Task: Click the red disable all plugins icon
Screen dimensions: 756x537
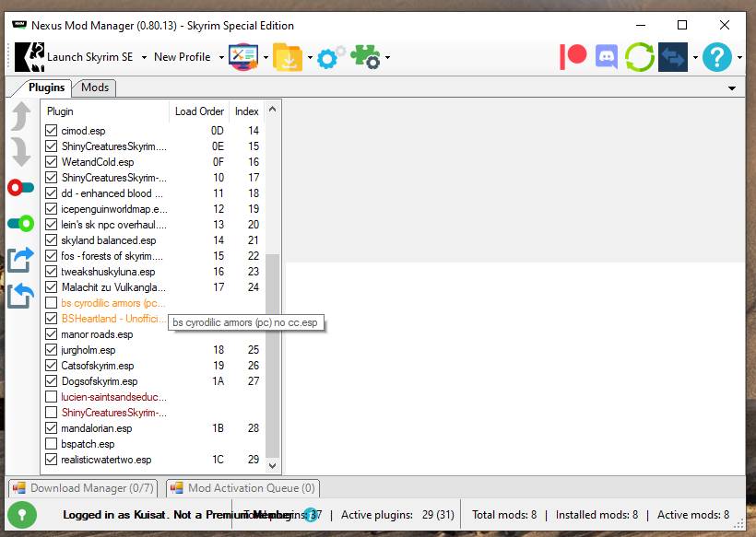Action: click(20, 188)
